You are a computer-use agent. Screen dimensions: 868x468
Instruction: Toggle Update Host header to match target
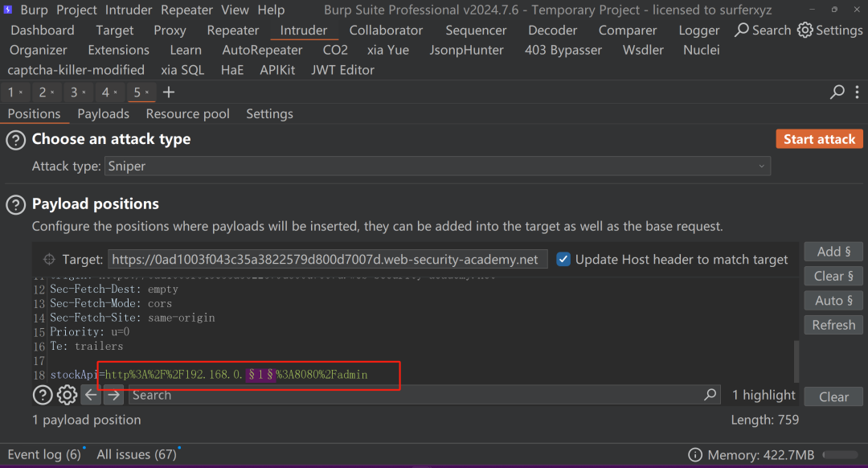563,259
